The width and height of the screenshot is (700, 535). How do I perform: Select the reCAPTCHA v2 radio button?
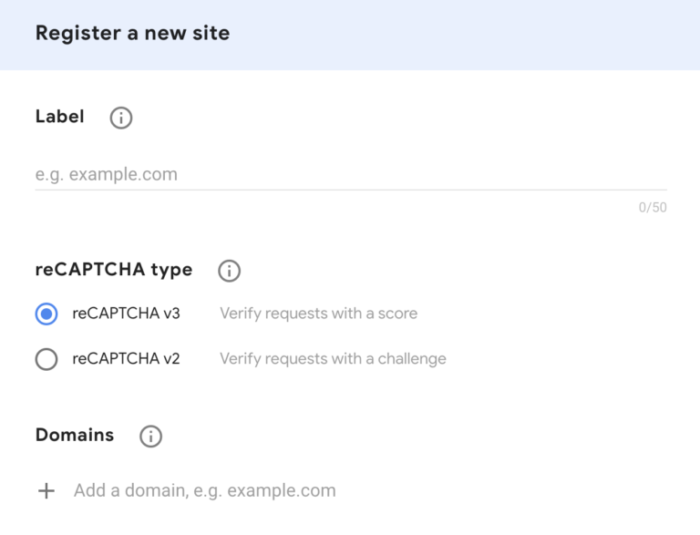pyautogui.click(x=46, y=359)
